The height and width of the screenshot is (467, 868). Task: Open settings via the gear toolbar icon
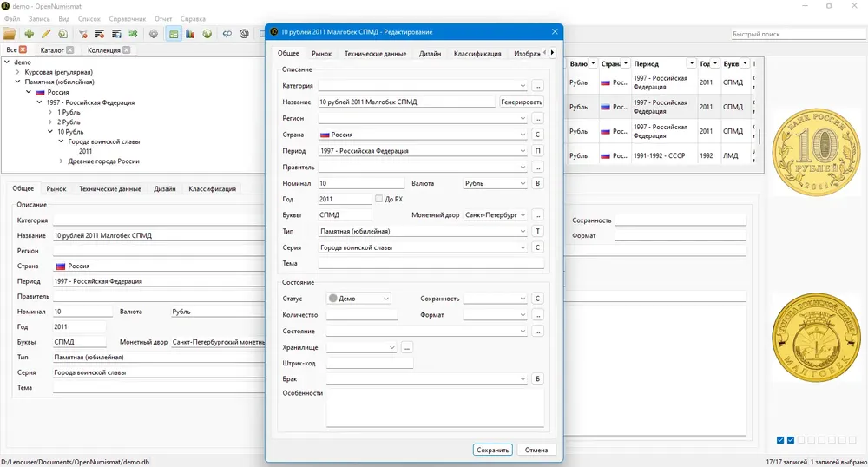(154, 34)
